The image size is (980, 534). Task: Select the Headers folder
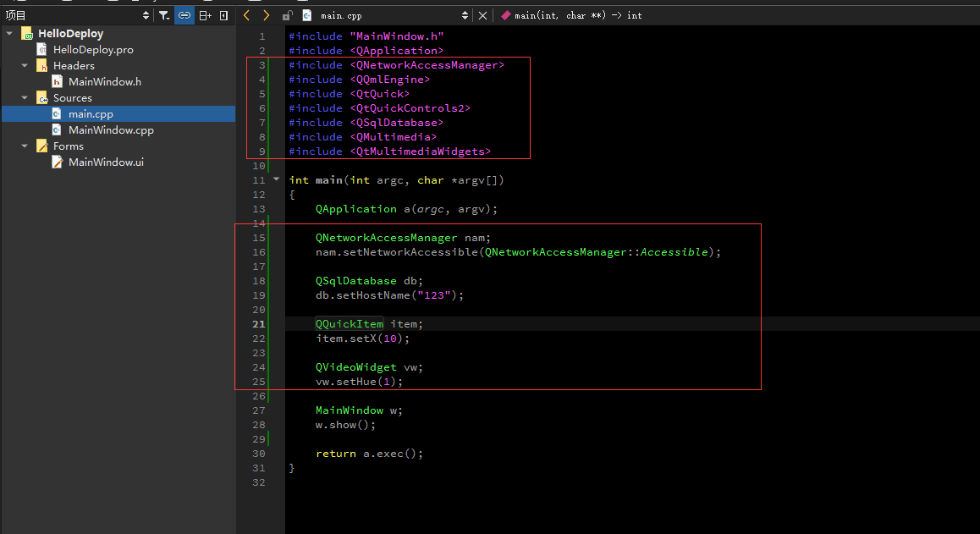coord(74,66)
